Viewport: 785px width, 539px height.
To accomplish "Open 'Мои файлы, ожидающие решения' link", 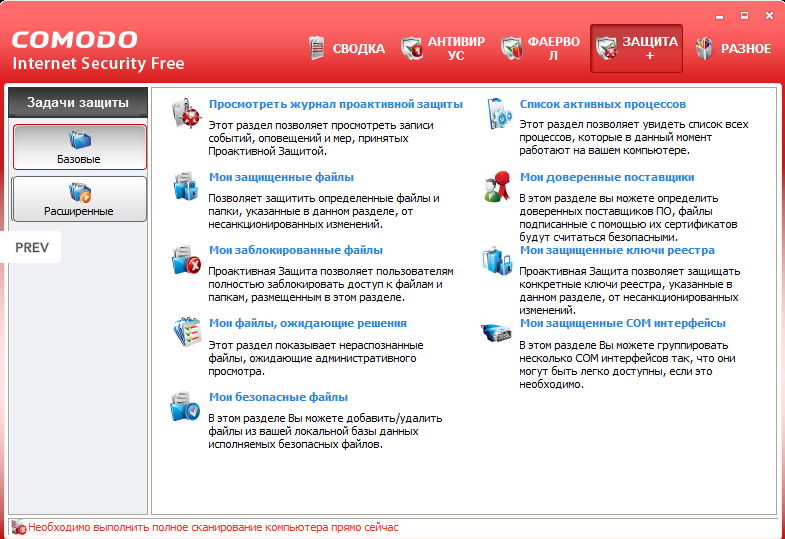I will tap(308, 323).
